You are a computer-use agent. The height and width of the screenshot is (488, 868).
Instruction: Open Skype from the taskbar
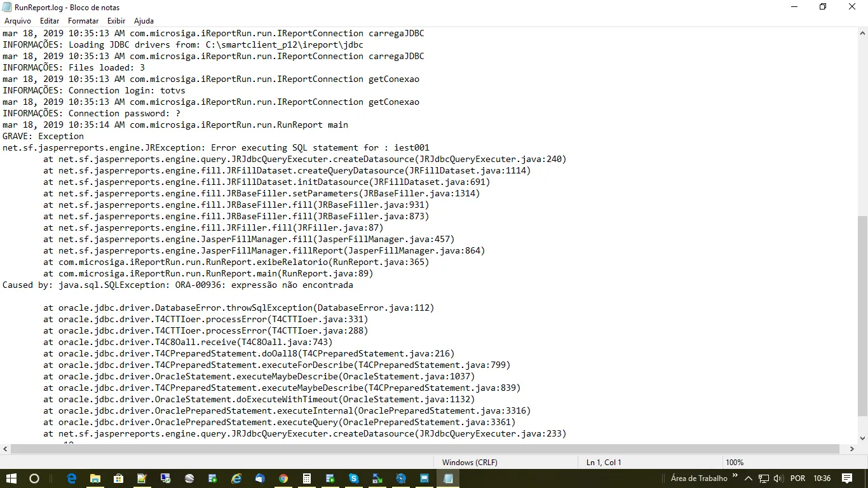[354, 478]
